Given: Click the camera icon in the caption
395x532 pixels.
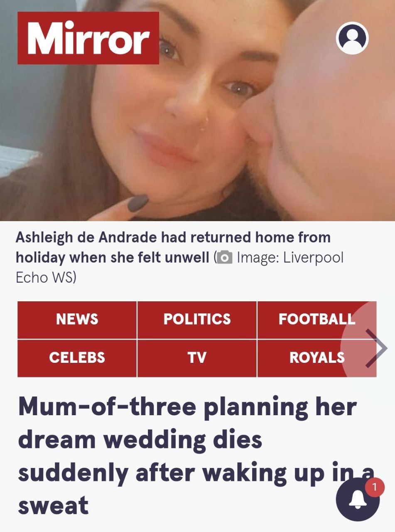Looking at the screenshot, I should tap(224, 258).
